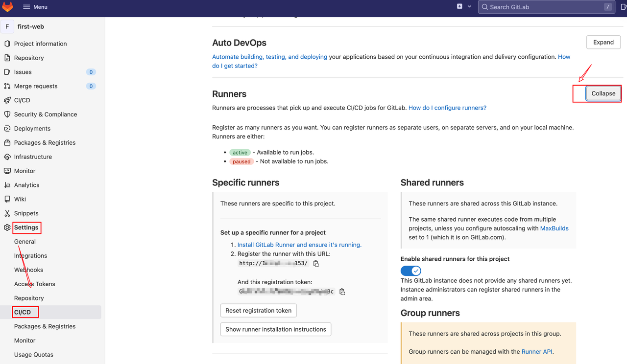The width and height of the screenshot is (627, 364).
Task: Select General under Settings
Action: (25, 242)
